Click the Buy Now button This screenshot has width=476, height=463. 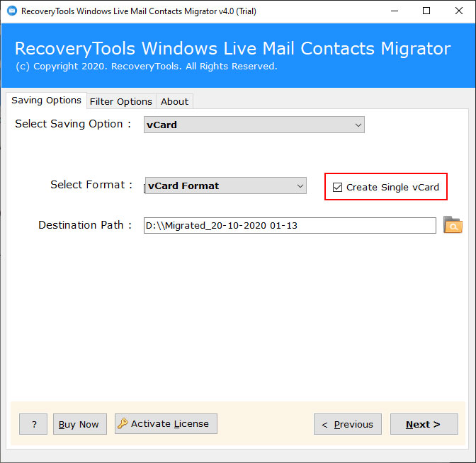[x=80, y=424]
